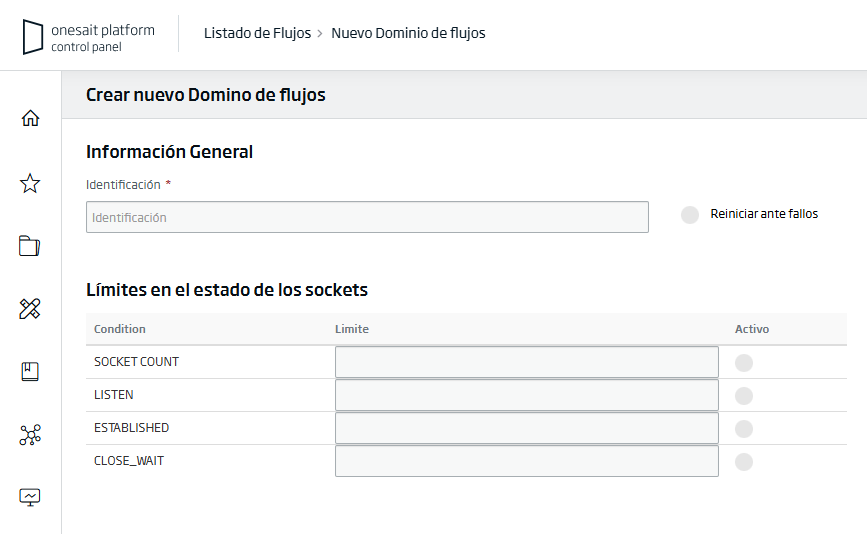867x534 pixels.
Task: Open the home icon in sidebar
Action: [30, 118]
